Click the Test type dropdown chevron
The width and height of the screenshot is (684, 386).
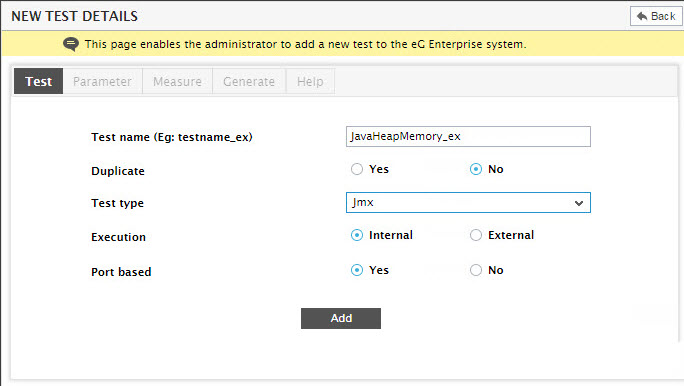coord(579,203)
